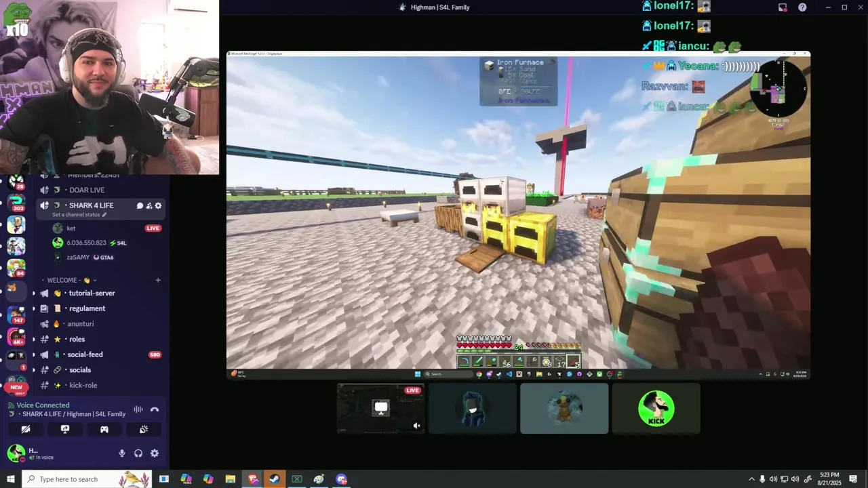
Task: Open Steam from taskbar
Action: click(275, 479)
